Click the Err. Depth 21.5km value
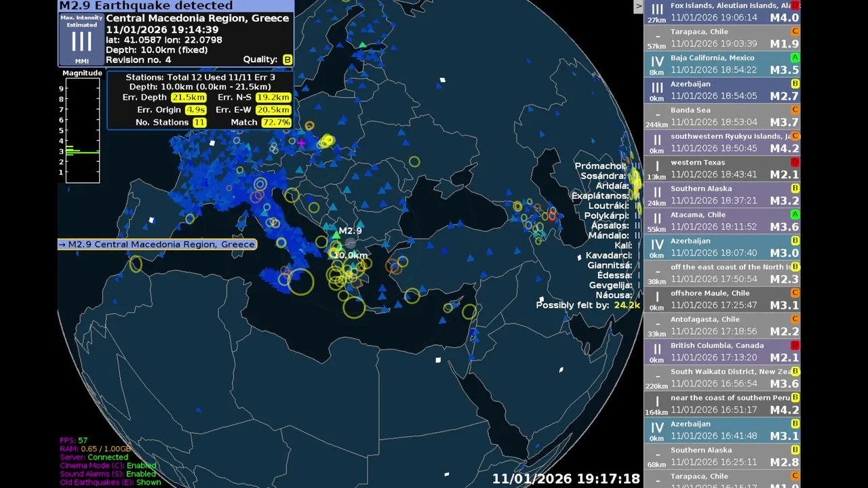This screenshot has width=868, height=488. click(x=188, y=98)
